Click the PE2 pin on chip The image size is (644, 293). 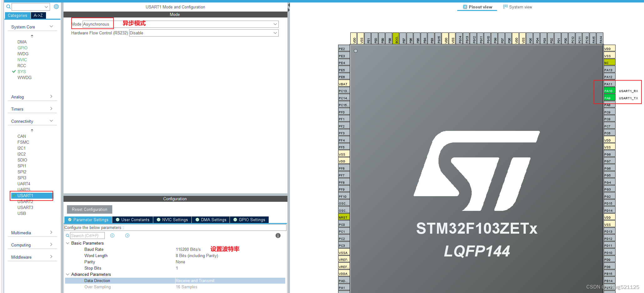[344, 48]
